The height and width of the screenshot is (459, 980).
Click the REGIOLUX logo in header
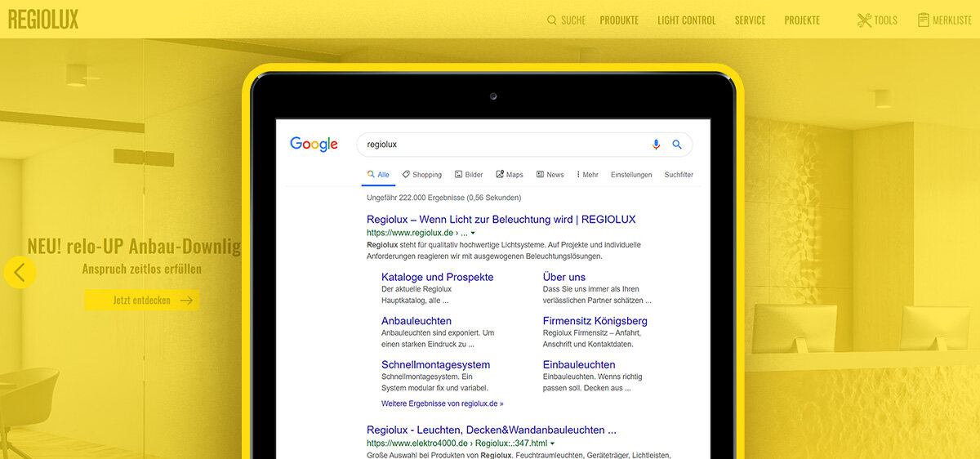(43, 20)
